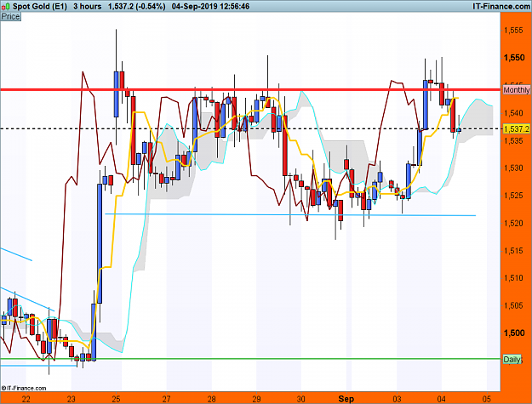Click the header price '1,537.2 (-0.54%)'
The height and width of the screenshot is (404, 532).
[x=137, y=7]
